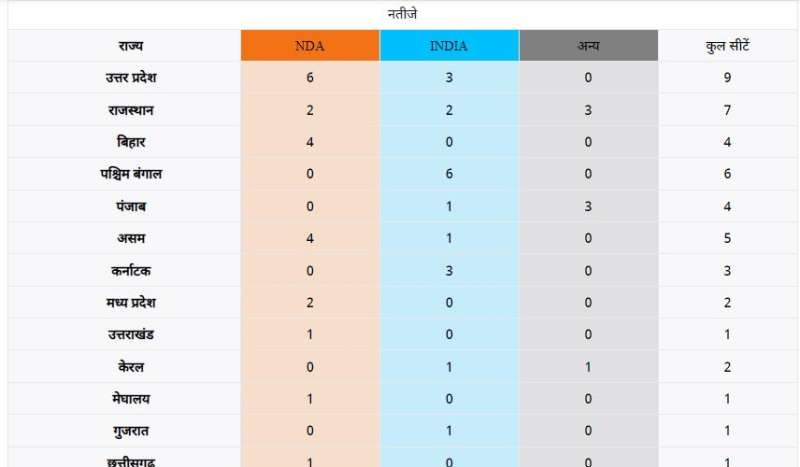Screen dimensions: 800x467
Task: Select the कर्नाटक state name
Action: 130,271
